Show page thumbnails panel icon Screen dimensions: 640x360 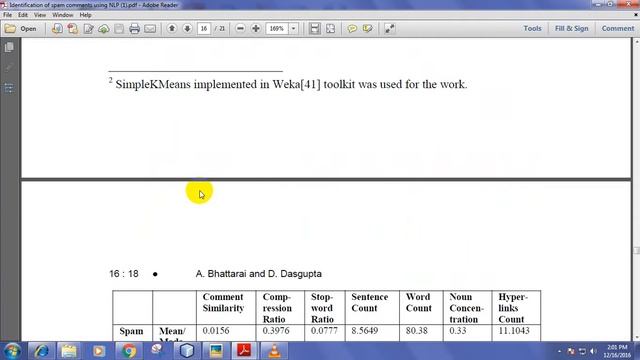coord(9,47)
